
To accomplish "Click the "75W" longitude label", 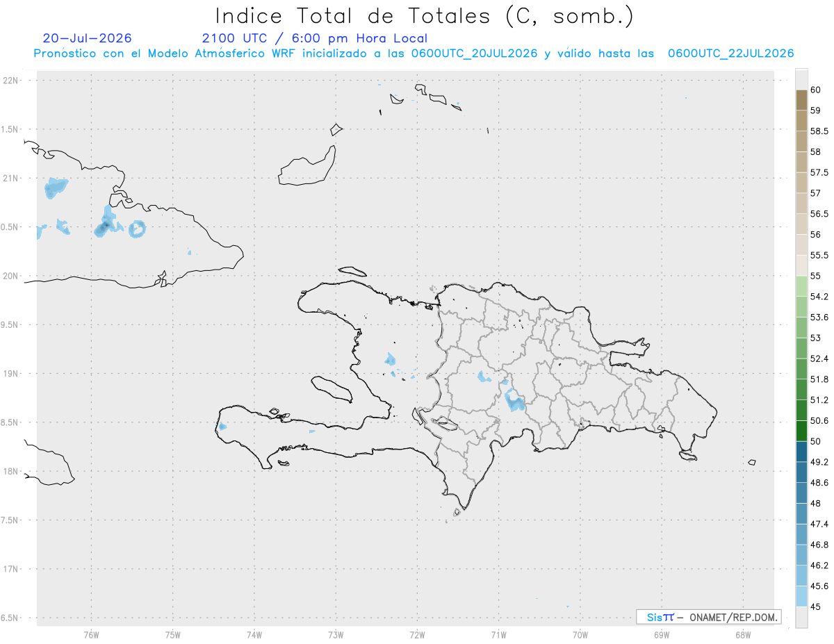I will [173, 634].
